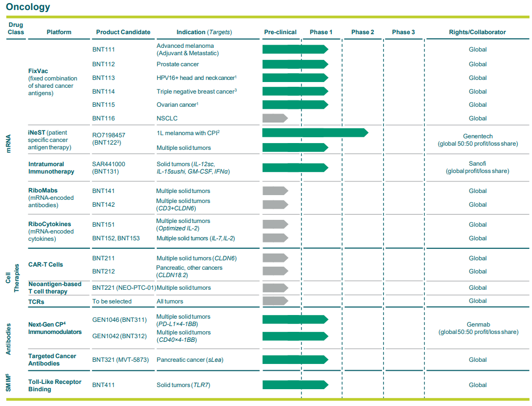The image size is (532, 406).
Task: Click the Phase 2 column header
Action: point(363,32)
